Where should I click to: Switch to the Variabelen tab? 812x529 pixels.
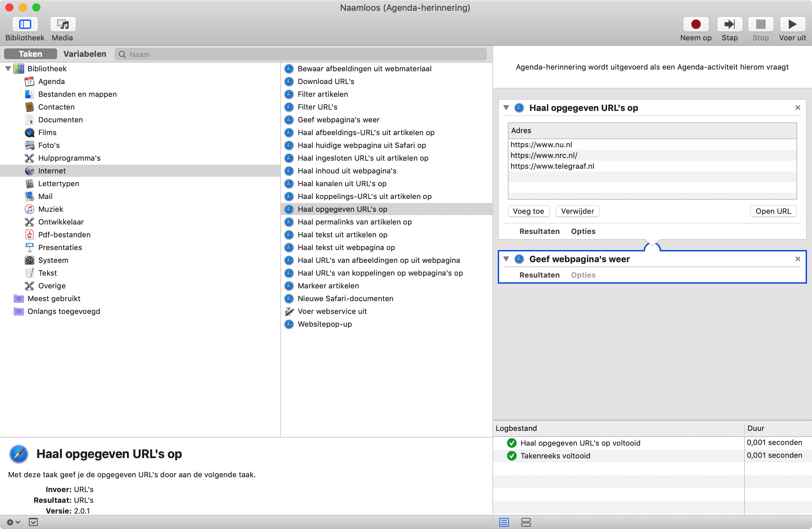tap(85, 54)
